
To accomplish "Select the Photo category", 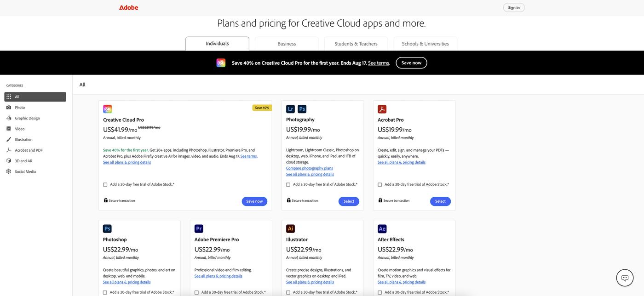I will [x=35, y=108].
